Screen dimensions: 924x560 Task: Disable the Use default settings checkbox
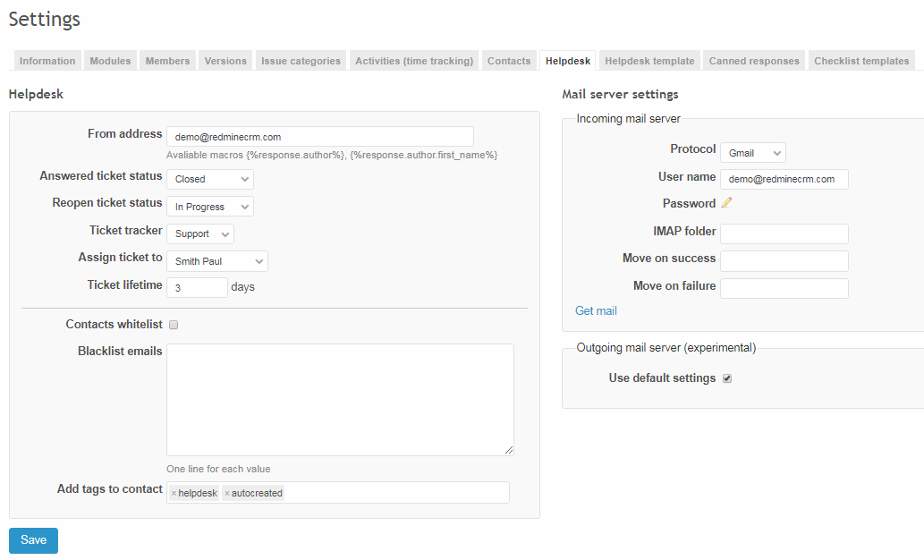click(726, 378)
